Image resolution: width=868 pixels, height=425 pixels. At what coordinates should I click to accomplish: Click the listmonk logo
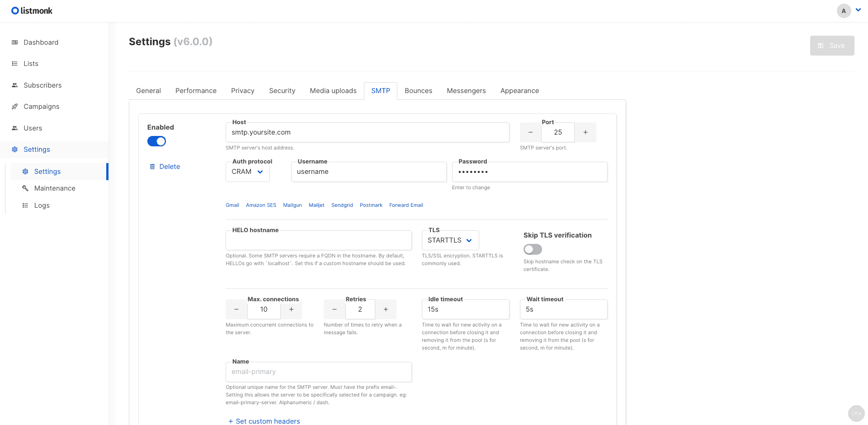(32, 10)
